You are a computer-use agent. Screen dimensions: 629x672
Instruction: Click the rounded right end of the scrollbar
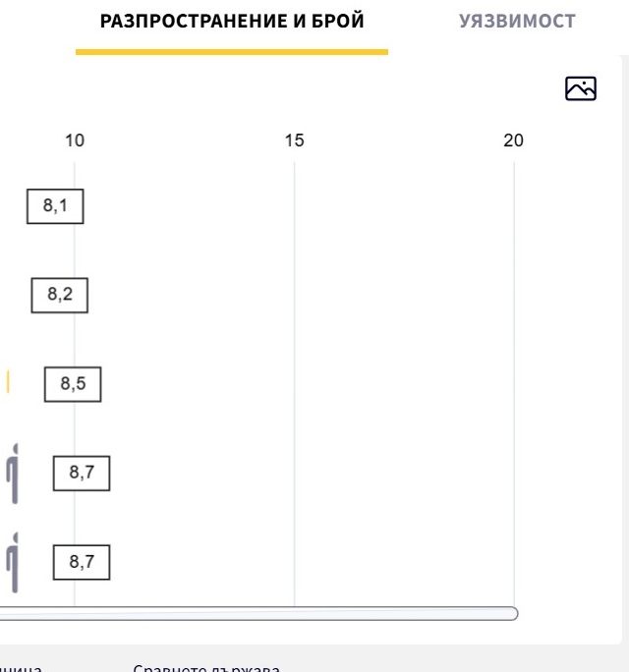(x=513, y=613)
